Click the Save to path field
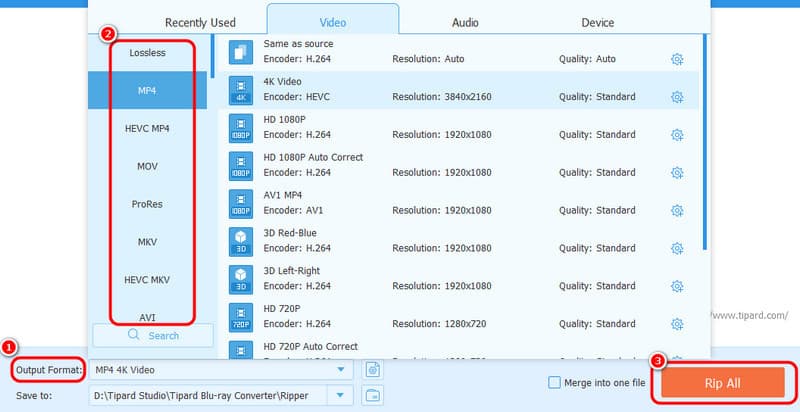This screenshot has height=412, width=800. point(206,395)
